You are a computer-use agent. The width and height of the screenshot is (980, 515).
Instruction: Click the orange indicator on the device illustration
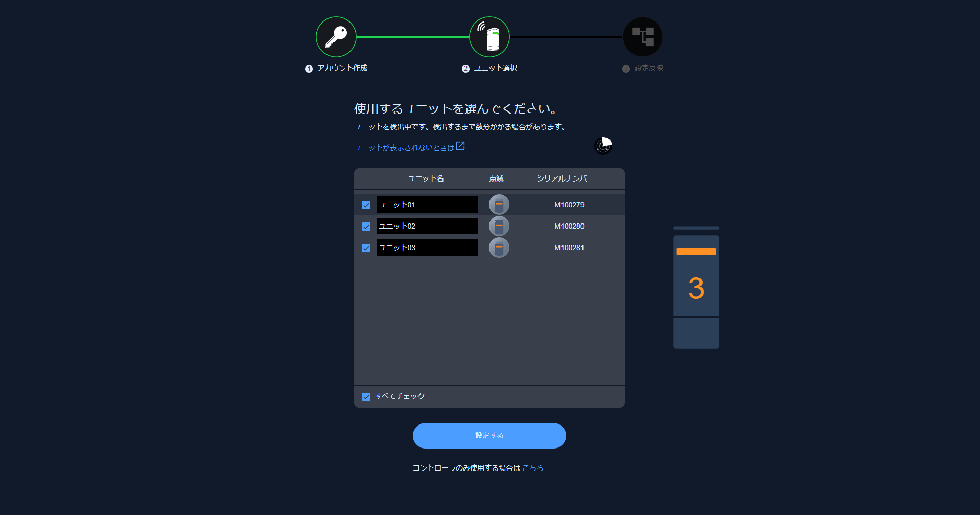[695, 251]
